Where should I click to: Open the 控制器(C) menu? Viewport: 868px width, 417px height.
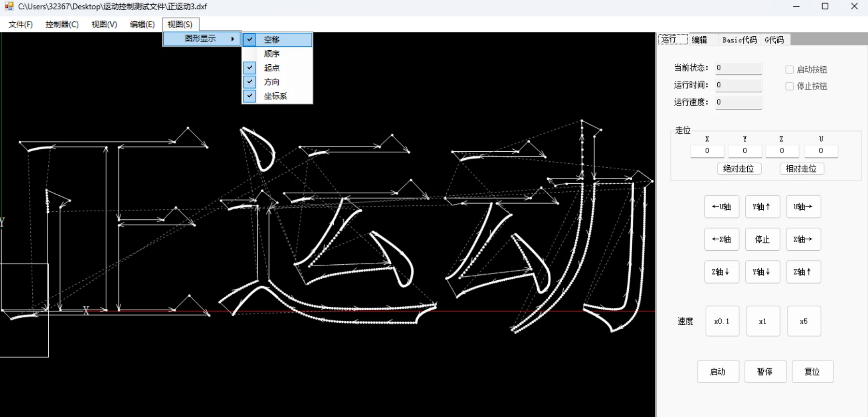tap(62, 24)
